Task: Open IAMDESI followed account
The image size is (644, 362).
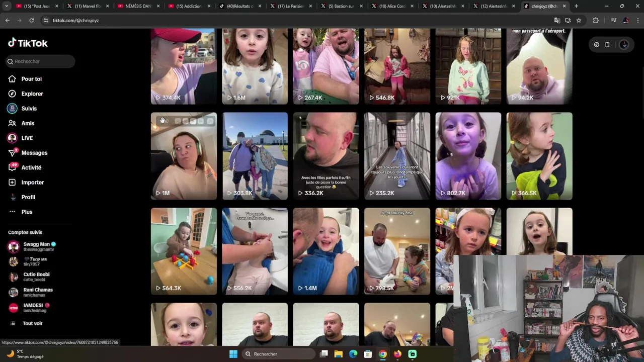Action: coord(30,308)
